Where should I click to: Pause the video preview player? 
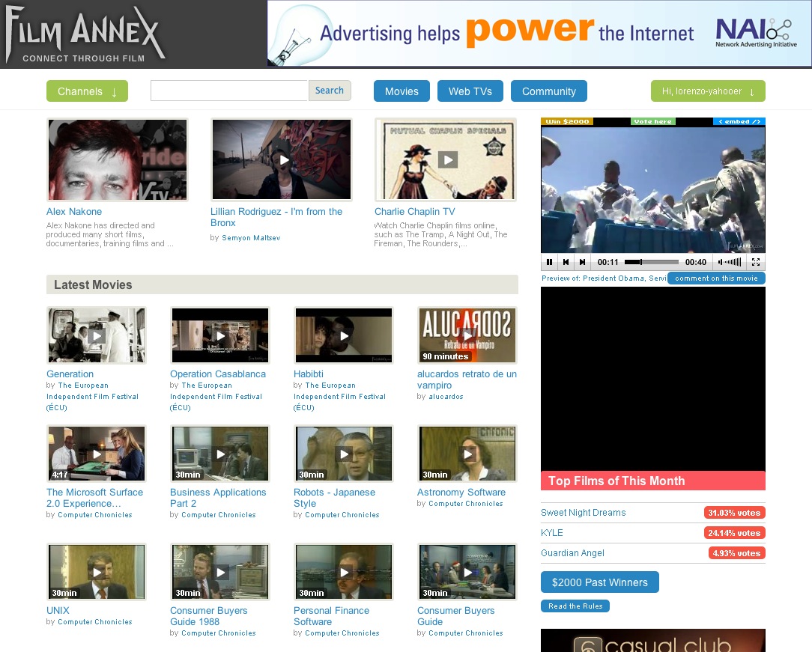(549, 262)
